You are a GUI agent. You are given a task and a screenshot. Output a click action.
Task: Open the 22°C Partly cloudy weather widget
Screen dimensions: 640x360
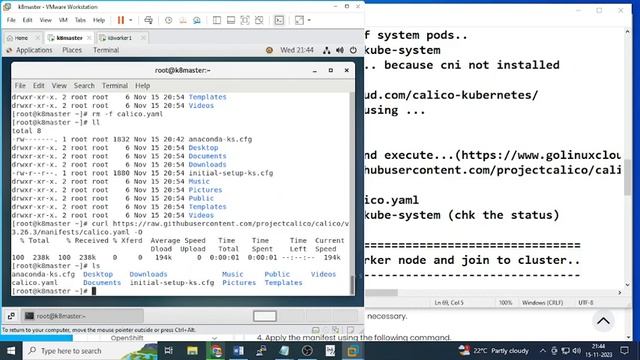tap(493, 351)
